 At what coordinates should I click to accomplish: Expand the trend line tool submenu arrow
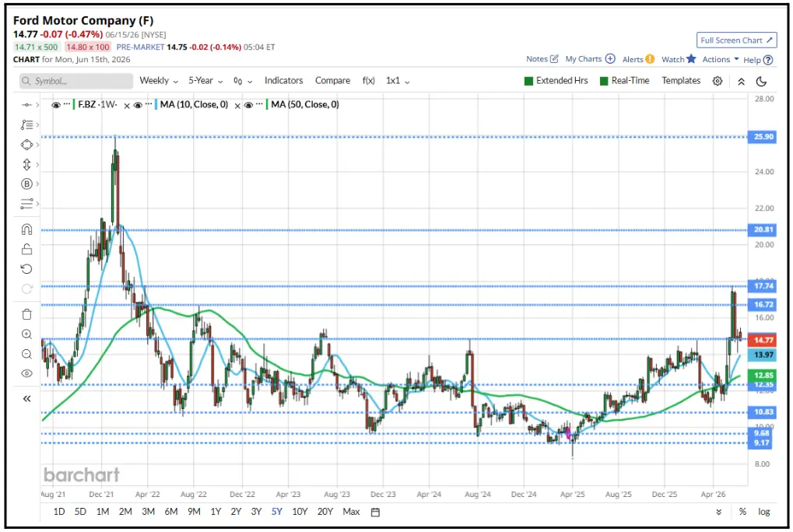[37, 105]
